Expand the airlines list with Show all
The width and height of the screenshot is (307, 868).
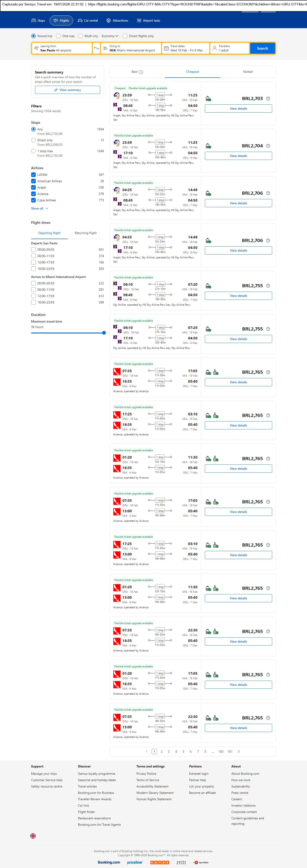(39, 209)
